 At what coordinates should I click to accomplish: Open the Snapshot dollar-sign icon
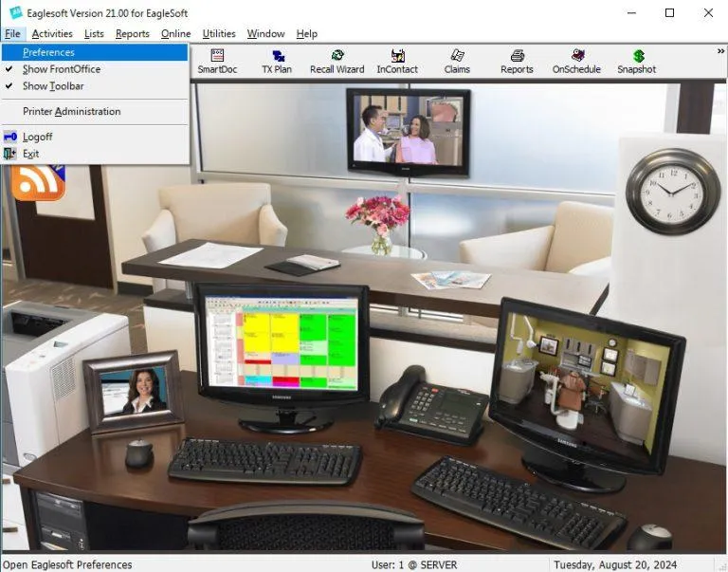tap(637, 62)
